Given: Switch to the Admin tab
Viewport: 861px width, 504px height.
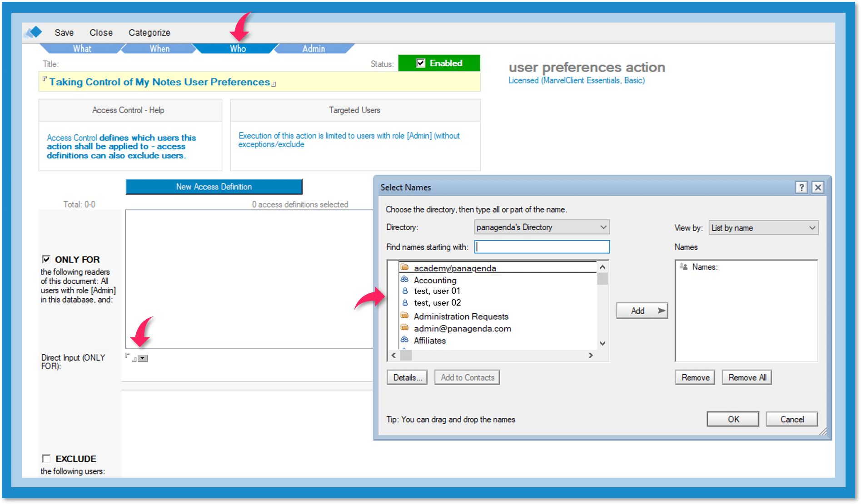Looking at the screenshot, I should click(x=314, y=49).
